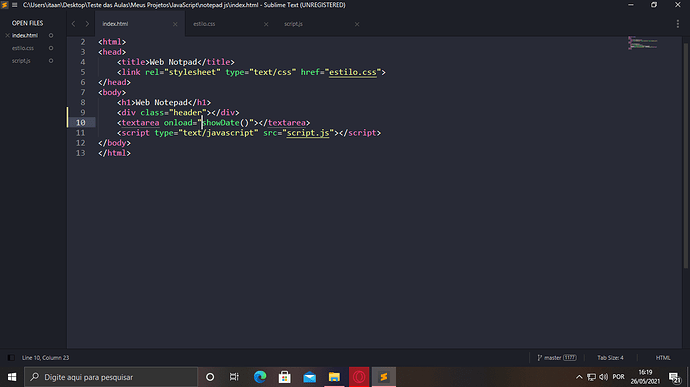Click the taskbar search box
The width and height of the screenshot is (690, 387).
pos(111,377)
